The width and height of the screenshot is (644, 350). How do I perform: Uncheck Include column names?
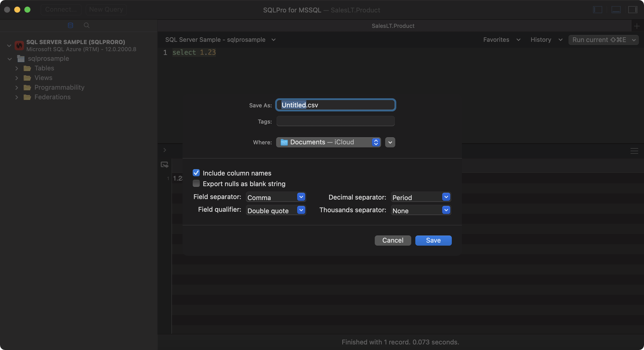pyautogui.click(x=196, y=173)
